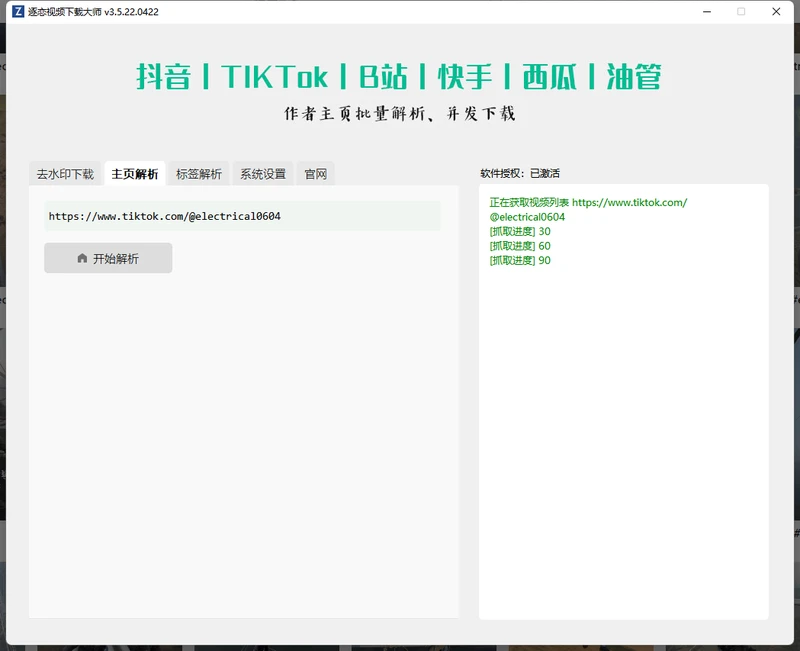Maximize the downloader window
The width and height of the screenshot is (800, 651).
point(741,11)
